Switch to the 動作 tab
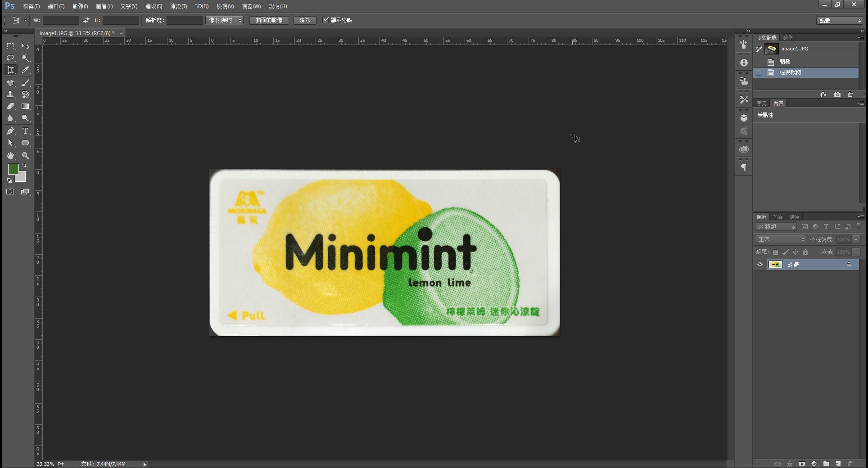This screenshot has width=868, height=468. tap(787, 38)
